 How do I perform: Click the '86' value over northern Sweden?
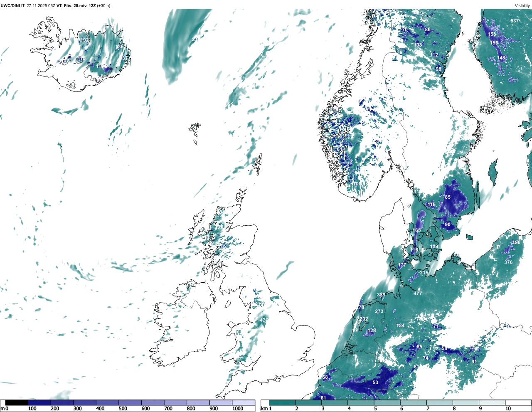pos(428,30)
